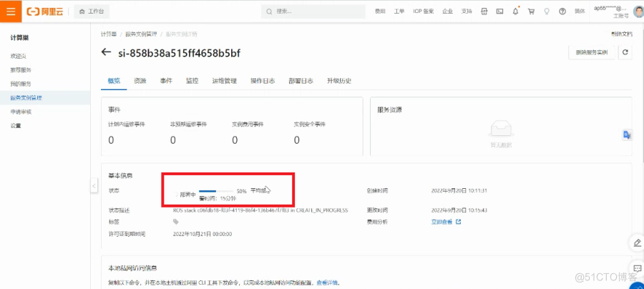Screen dimensions: 644x289
Task: Go to 欢迎页 in sidebar
Action: [19, 56]
